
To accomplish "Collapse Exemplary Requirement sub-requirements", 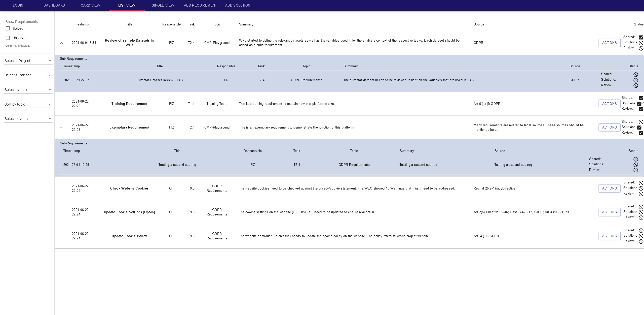I will point(61,128).
